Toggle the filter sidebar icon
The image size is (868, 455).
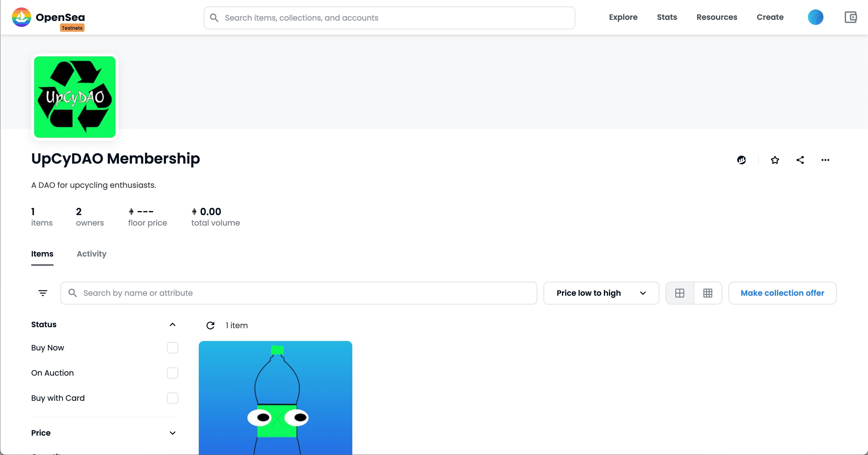43,293
